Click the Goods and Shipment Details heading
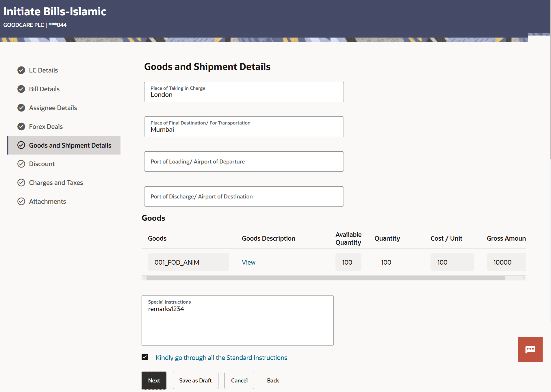The image size is (551, 392). pyautogui.click(x=207, y=67)
